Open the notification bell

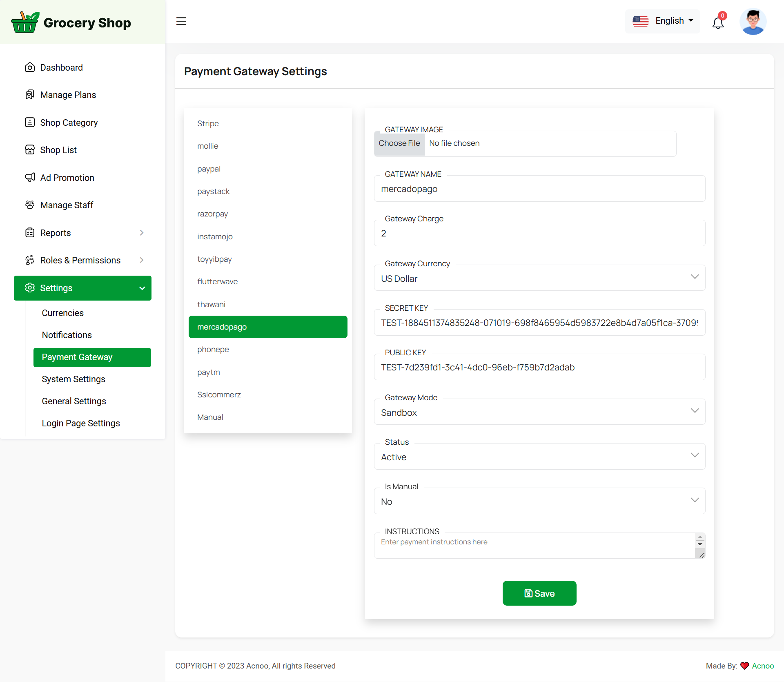coord(718,22)
